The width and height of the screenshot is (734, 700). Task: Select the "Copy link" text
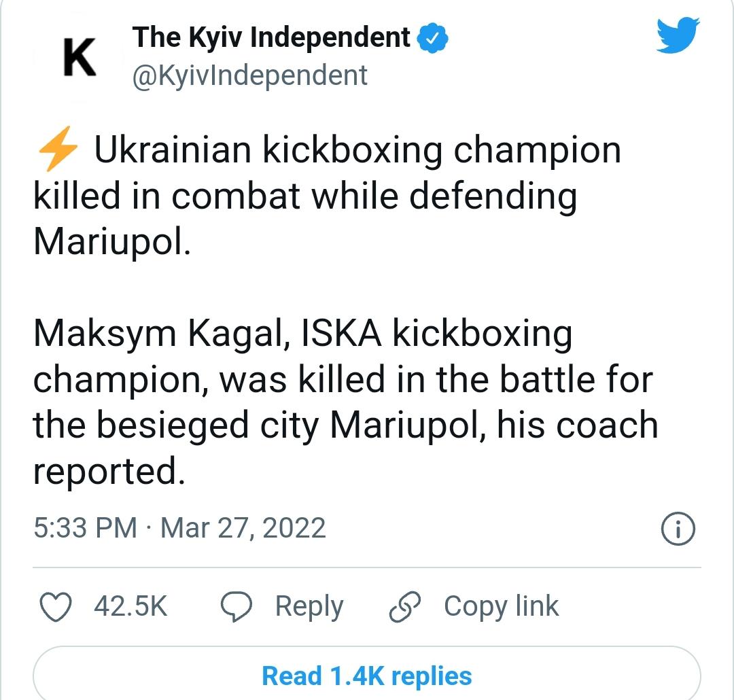coord(501,606)
